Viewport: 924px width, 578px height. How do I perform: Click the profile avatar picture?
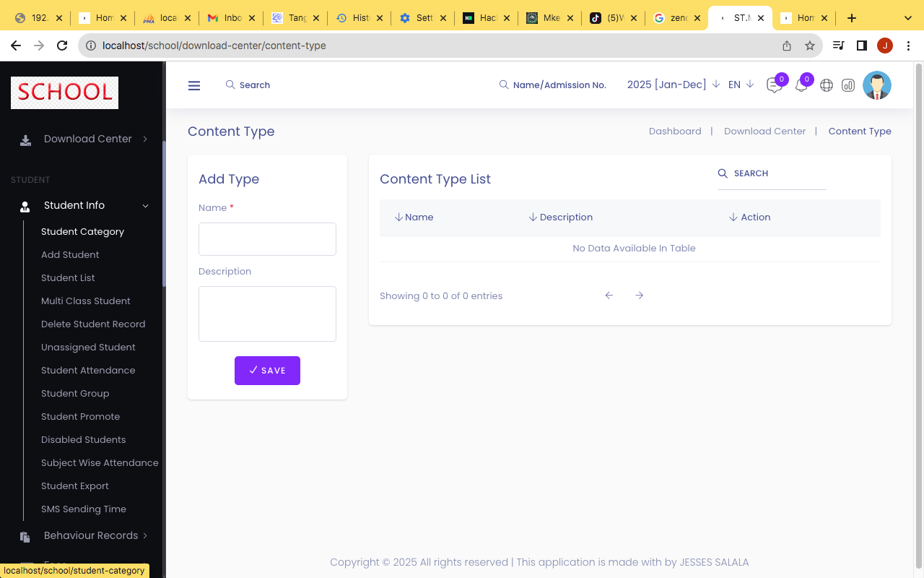[x=877, y=85]
